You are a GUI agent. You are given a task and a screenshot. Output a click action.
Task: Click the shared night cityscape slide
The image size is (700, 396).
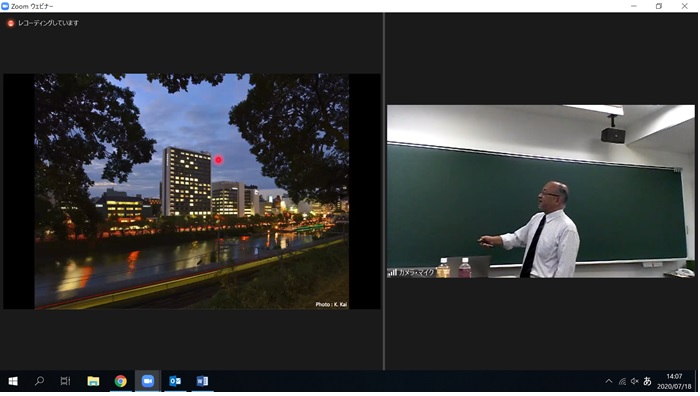coord(192,191)
